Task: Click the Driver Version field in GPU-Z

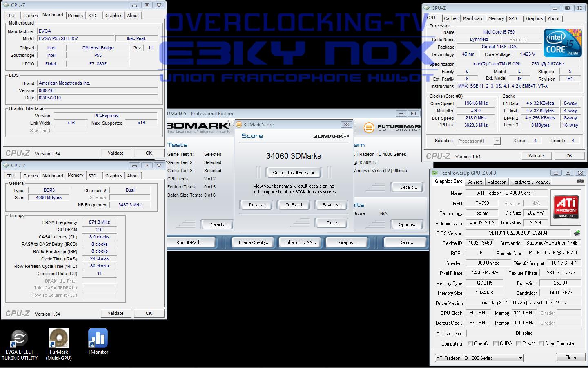Action: tap(523, 303)
